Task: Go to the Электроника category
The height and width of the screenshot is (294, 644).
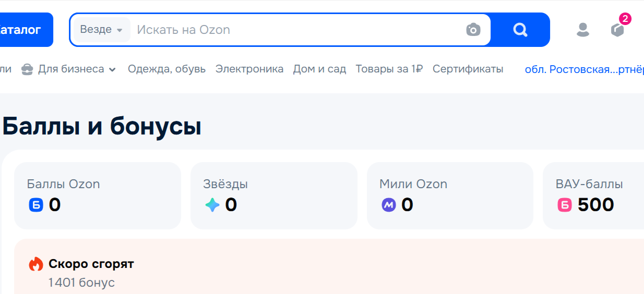Action: 249,69
